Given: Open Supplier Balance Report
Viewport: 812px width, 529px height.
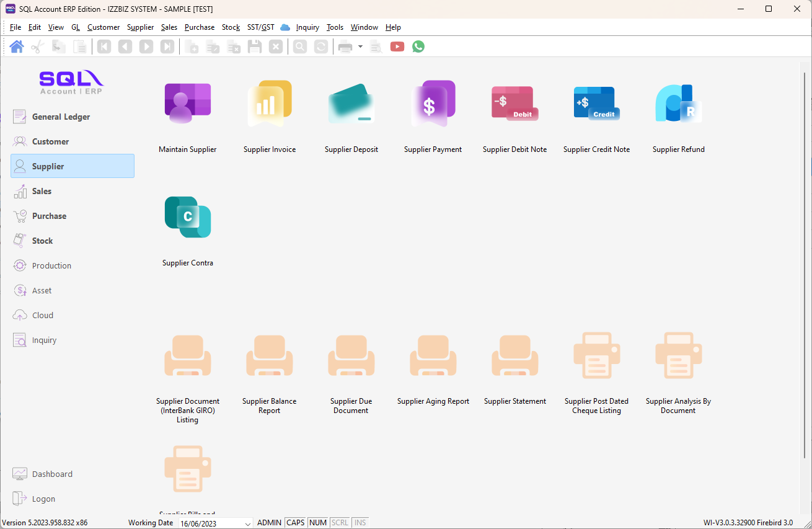Looking at the screenshot, I should (x=270, y=355).
